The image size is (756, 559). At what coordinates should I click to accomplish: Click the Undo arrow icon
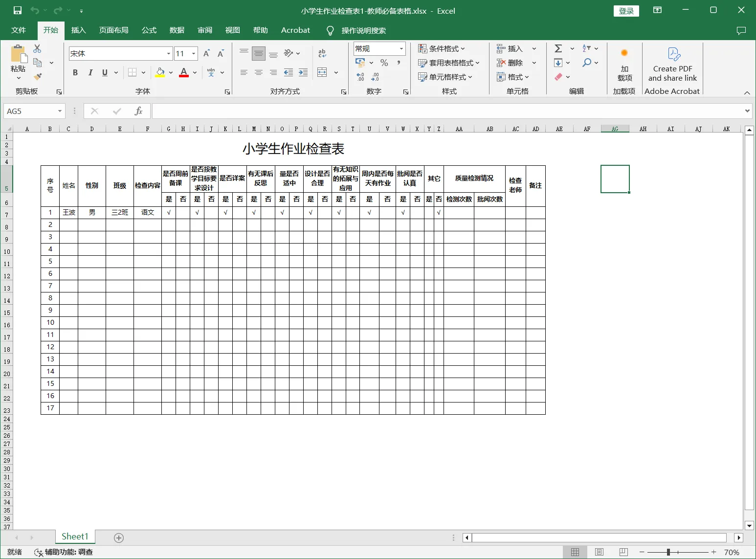click(35, 10)
